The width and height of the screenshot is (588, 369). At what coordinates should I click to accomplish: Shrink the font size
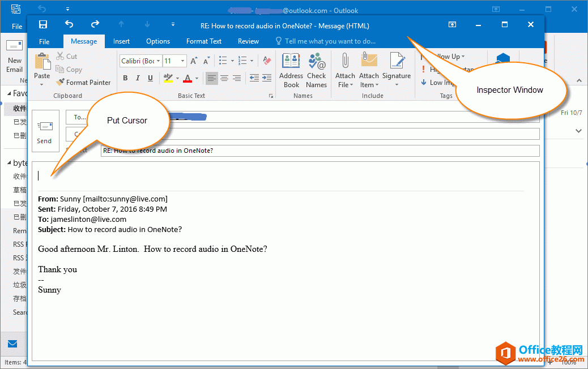(206, 61)
